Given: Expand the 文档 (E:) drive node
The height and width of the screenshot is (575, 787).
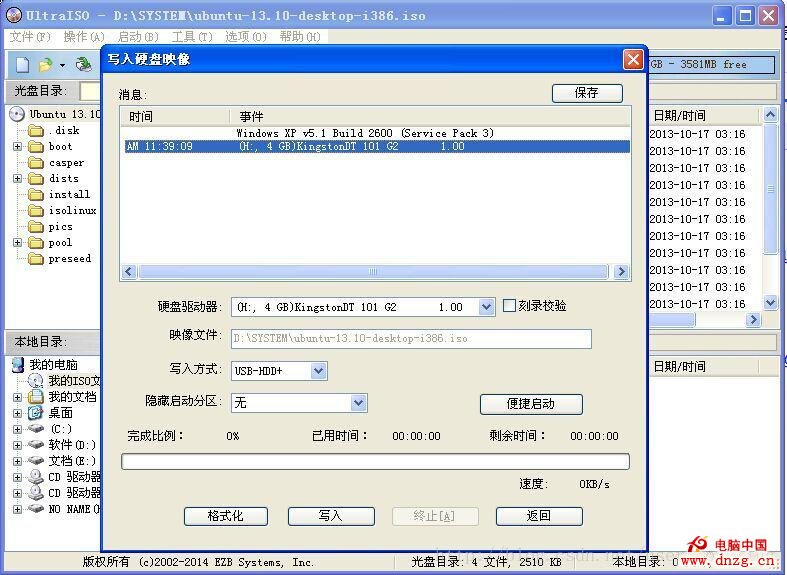Looking at the screenshot, I should (18, 462).
